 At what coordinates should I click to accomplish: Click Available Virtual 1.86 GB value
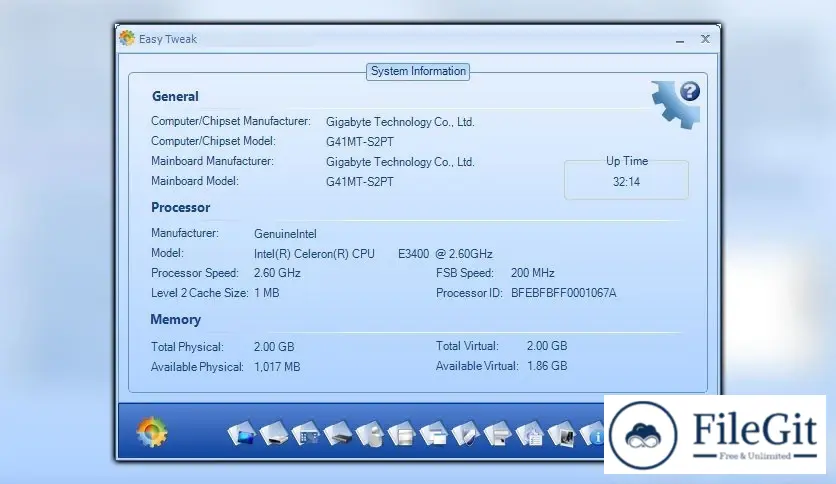click(x=547, y=366)
